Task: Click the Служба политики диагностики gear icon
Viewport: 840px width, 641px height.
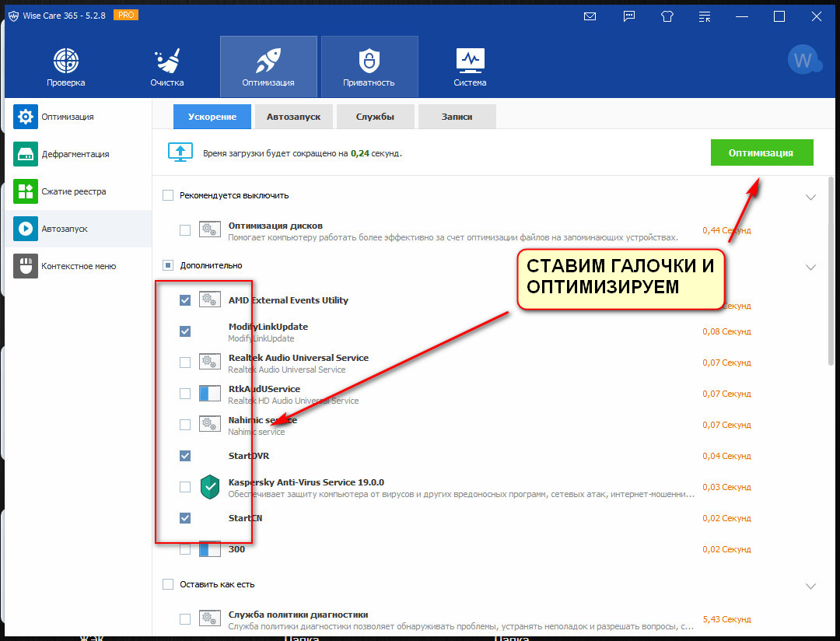Action: (x=210, y=618)
